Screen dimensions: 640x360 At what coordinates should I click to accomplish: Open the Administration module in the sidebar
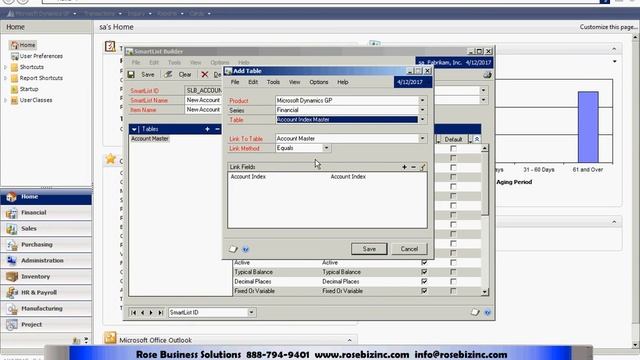point(46,260)
